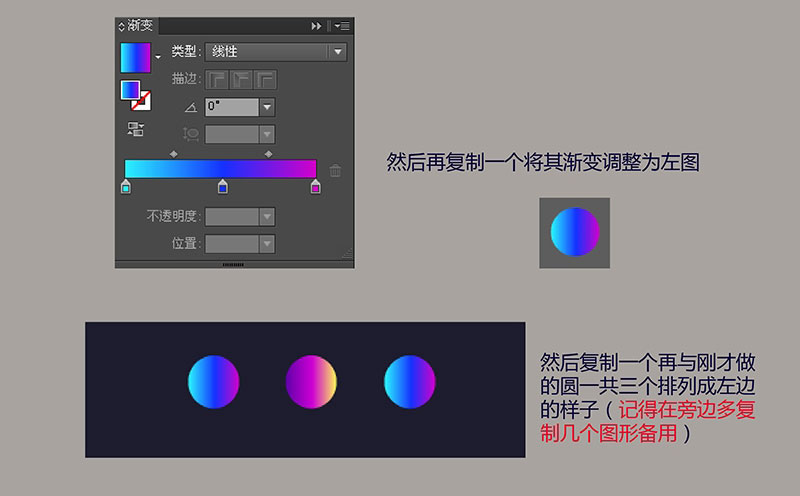Click the left gradient midpoint diamond

173,154
